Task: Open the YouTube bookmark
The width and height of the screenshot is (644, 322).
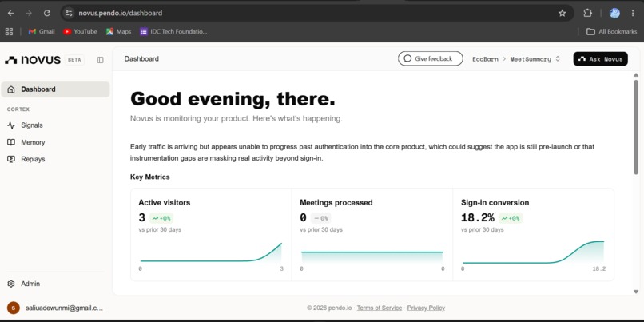Action: pos(80,32)
